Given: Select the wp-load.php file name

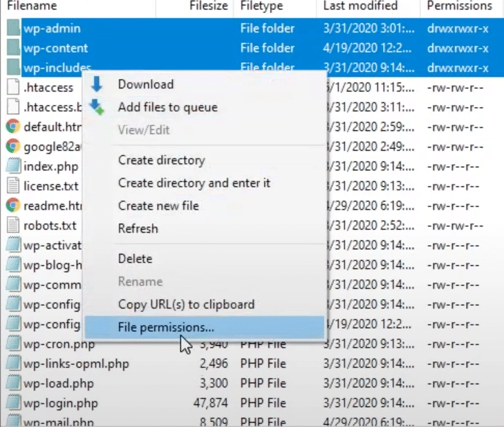Looking at the screenshot, I should 59,383.
